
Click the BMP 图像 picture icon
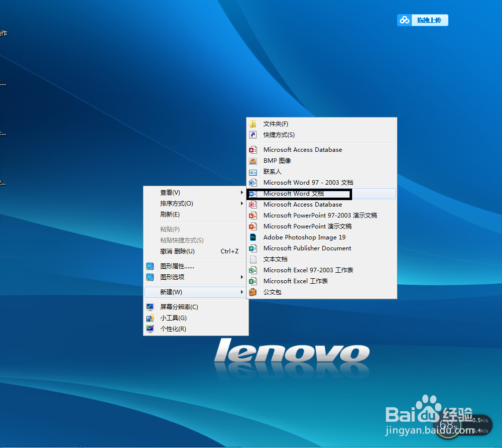(253, 161)
